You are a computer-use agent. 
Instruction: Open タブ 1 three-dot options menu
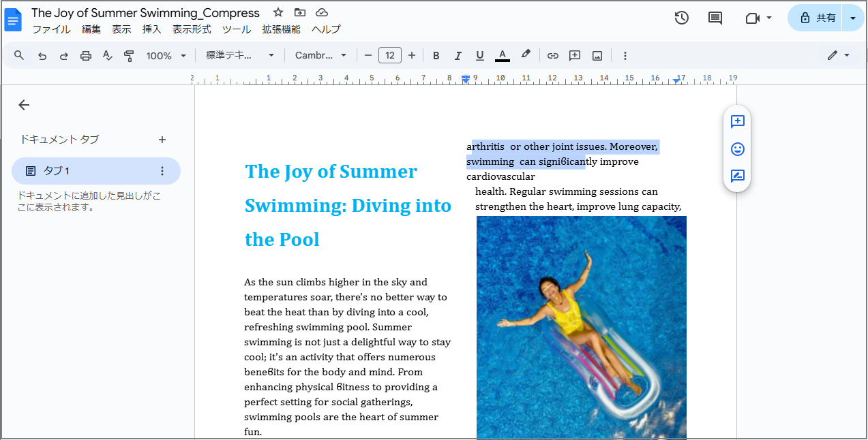pyautogui.click(x=162, y=171)
